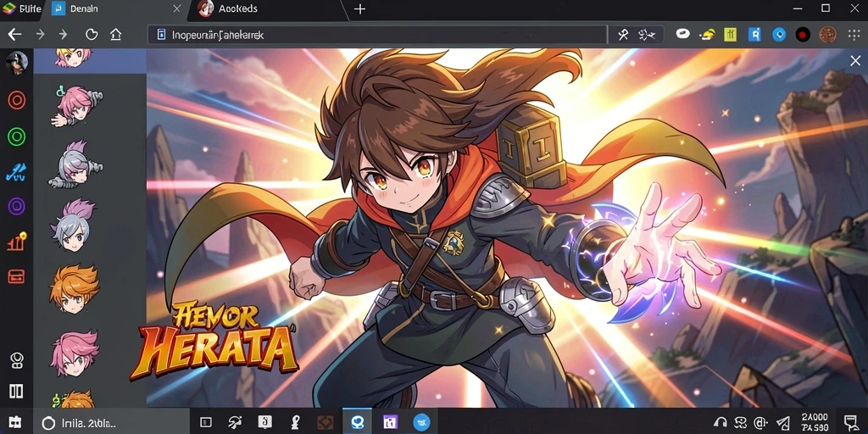
Task: Open the headphones icon in the system tray
Action: 721,422
